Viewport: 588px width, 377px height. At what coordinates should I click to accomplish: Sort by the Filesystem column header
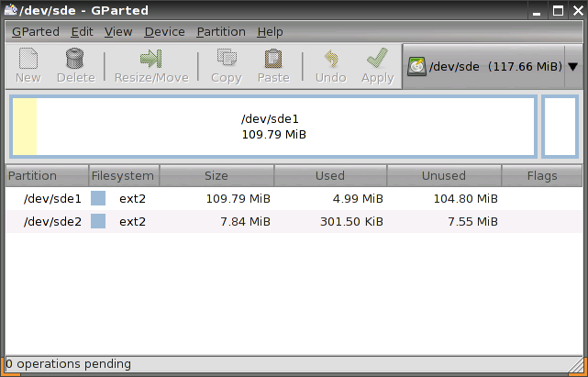[124, 175]
